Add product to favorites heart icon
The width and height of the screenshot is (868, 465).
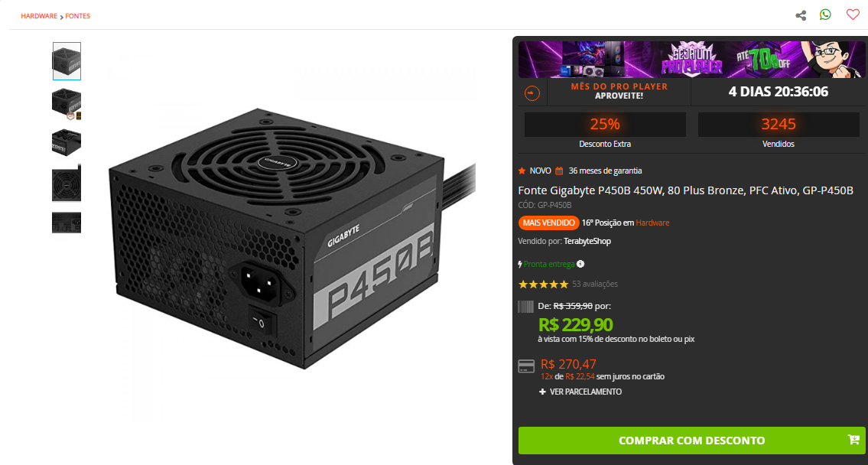tap(853, 15)
